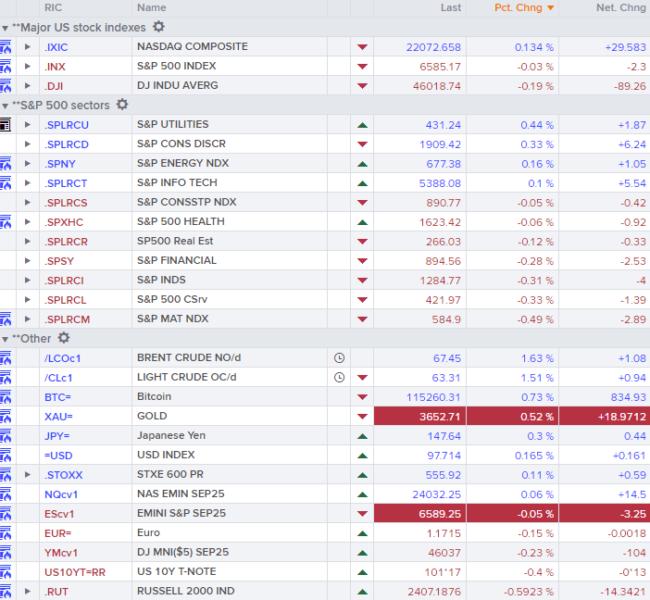
Task: Open the XAU= ticker link
Action: (x=58, y=416)
